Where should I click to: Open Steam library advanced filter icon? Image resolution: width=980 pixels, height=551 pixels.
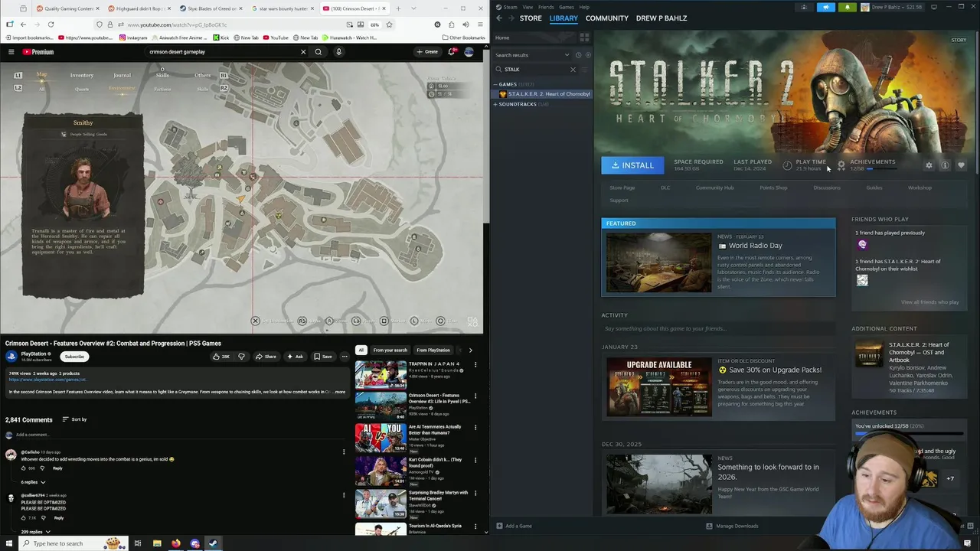(x=585, y=70)
